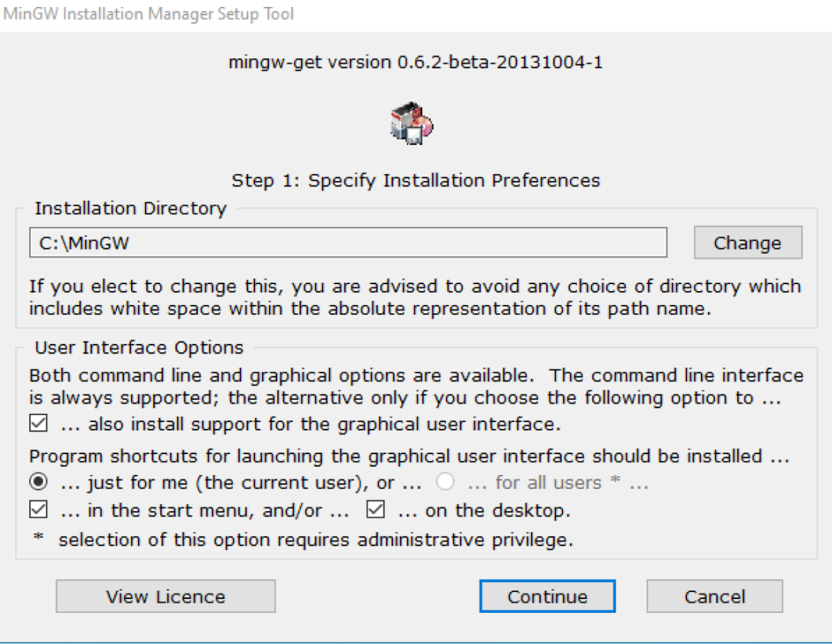The image size is (832, 644).
Task: Cancel the MinGW setup
Action: click(x=714, y=595)
